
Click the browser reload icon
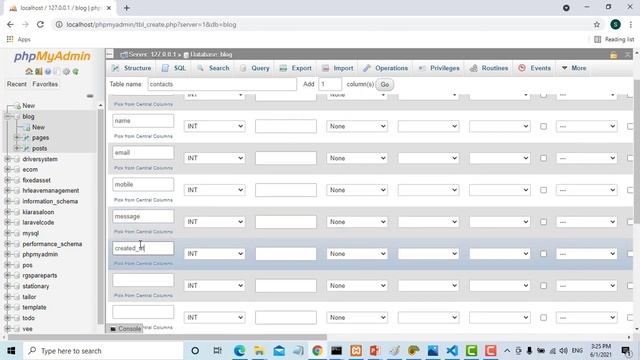pos(40,24)
